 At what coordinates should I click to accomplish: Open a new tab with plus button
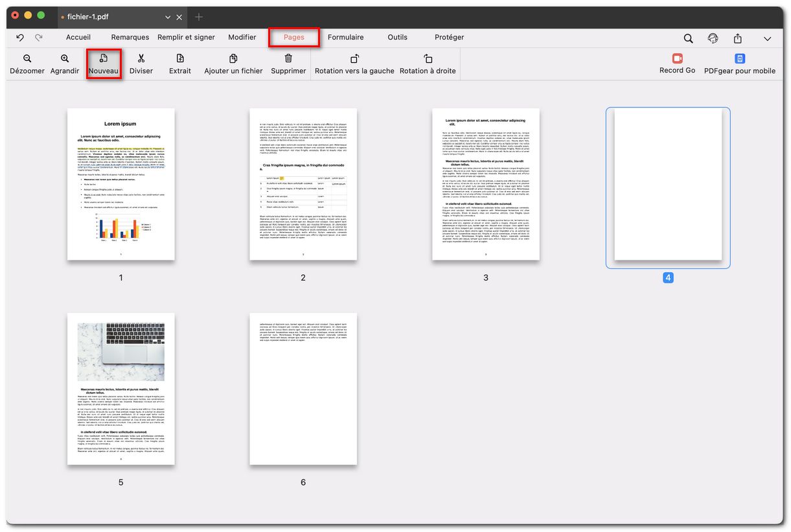(x=199, y=17)
